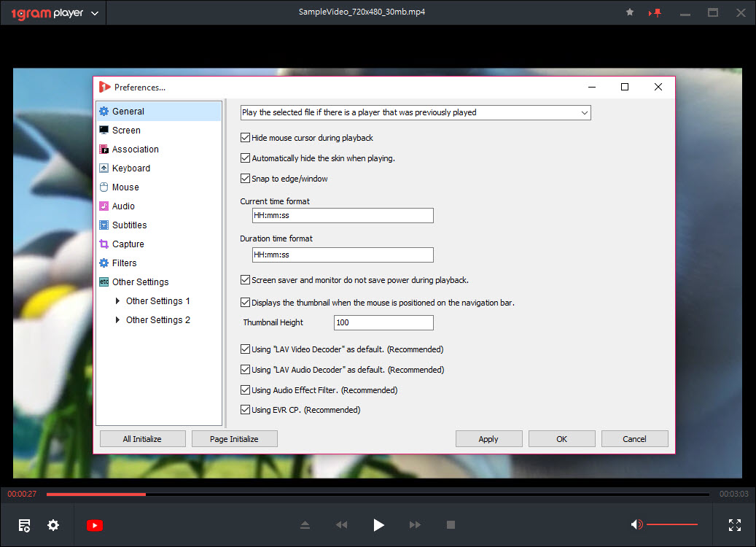
Task: Click the Page Initialize button
Action: pyautogui.click(x=234, y=439)
